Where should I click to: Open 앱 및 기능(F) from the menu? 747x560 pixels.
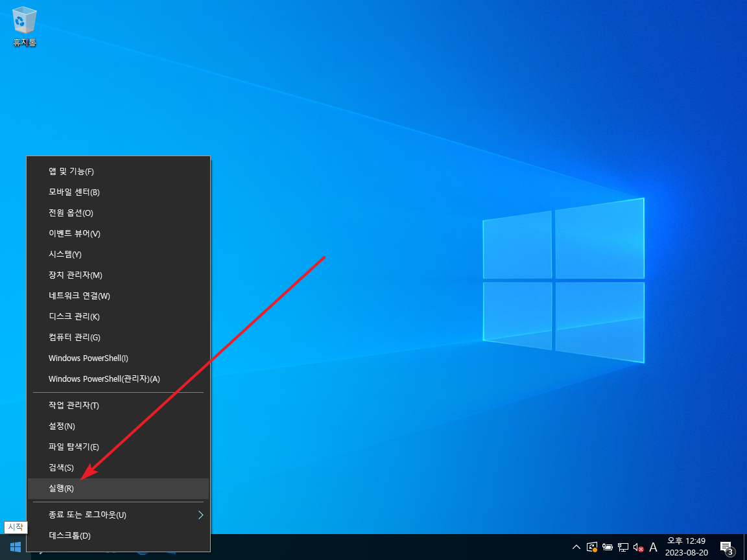click(x=118, y=171)
